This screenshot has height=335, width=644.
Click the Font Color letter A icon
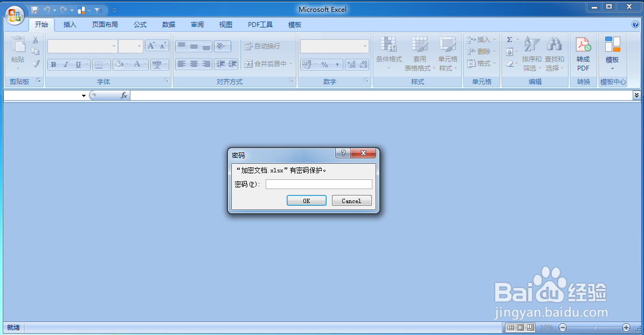(x=137, y=65)
